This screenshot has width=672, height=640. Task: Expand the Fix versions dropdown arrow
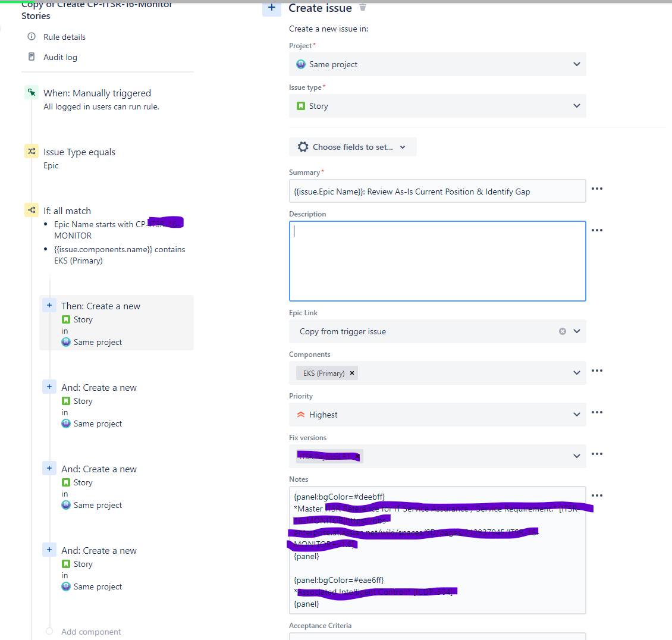pyautogui.click(x=577, y=456)
